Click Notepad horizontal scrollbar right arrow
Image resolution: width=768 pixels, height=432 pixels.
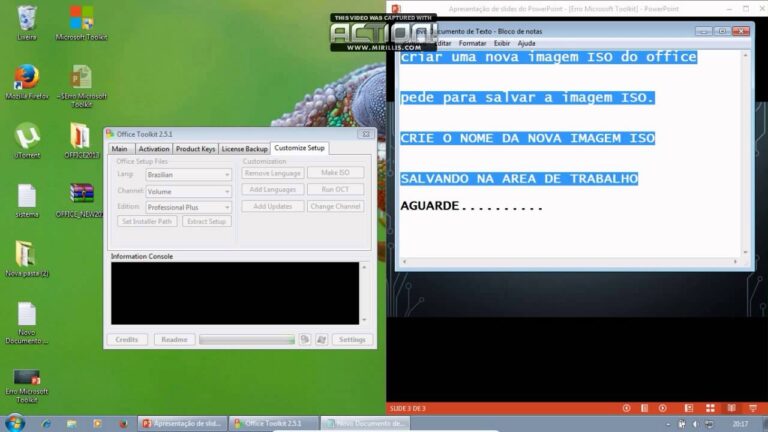coord(735,262)
